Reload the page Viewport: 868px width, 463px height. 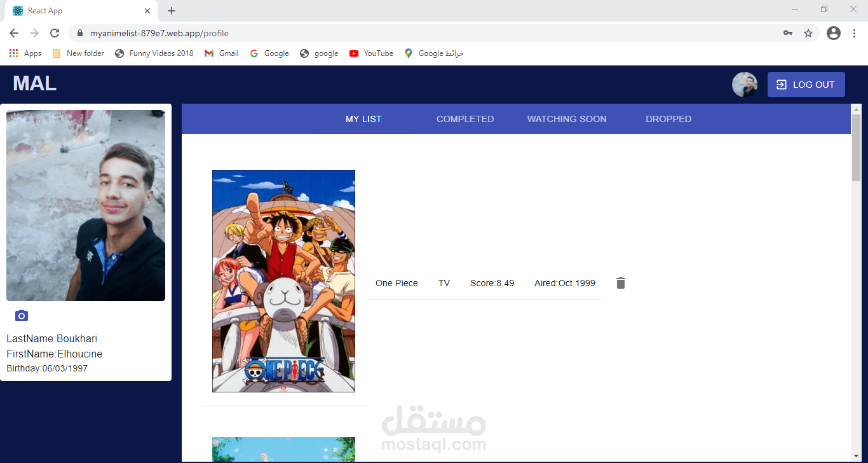55,33
